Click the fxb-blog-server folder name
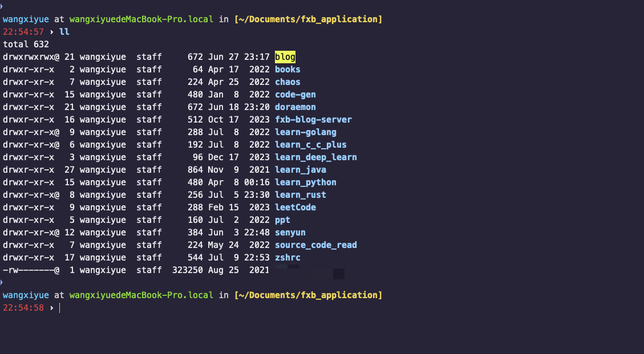Image resolution: width=644 pixels, height=354 pixels. pyautogui.click(x=313, y=120)
